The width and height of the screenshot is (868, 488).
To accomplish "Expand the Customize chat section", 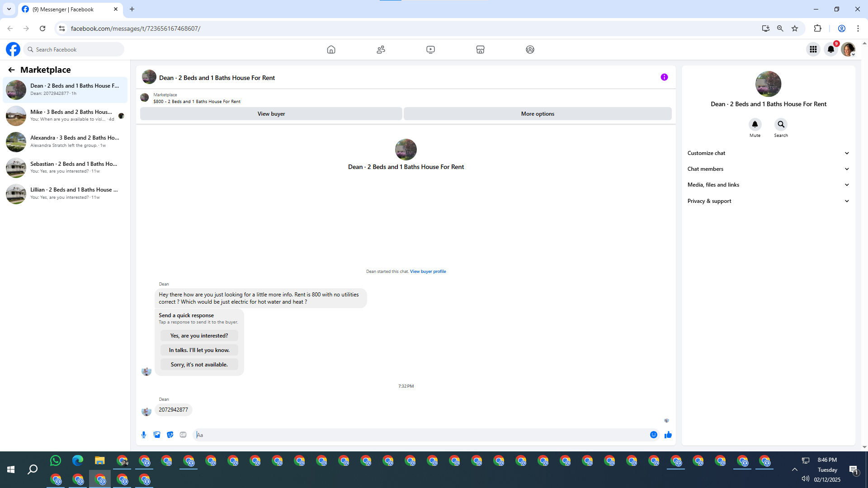I will pyautogui.click(x=768, y=153).
